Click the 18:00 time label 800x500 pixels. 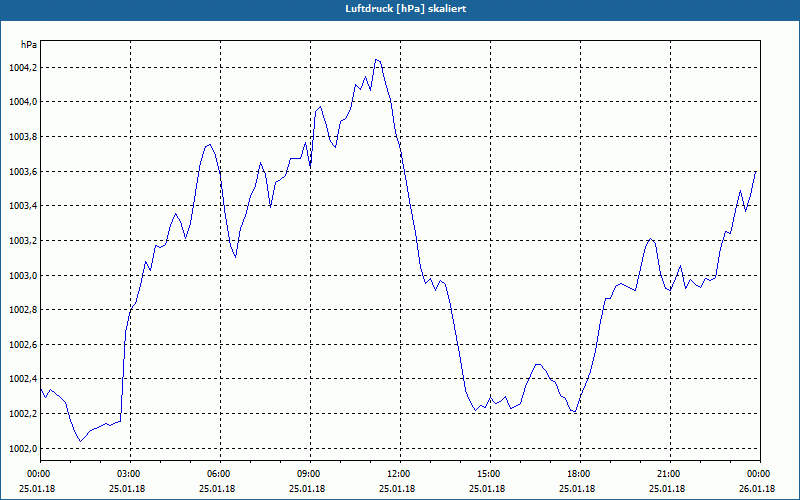pyautogui.click(x=580, y=473)
